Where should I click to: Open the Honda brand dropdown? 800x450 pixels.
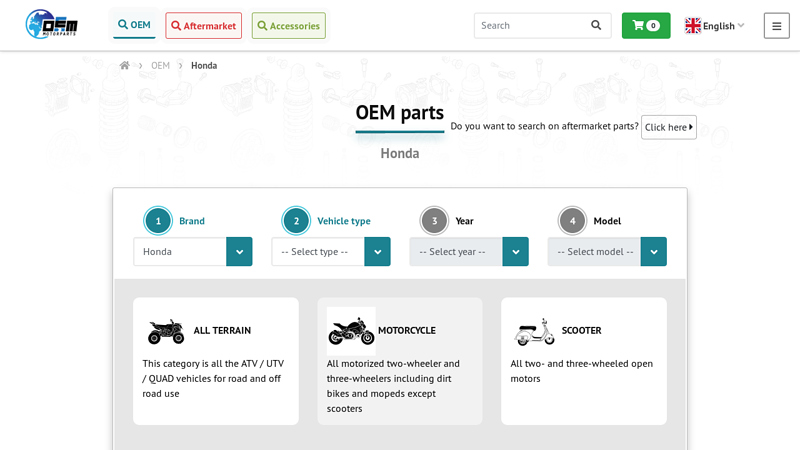pos(193,252)
